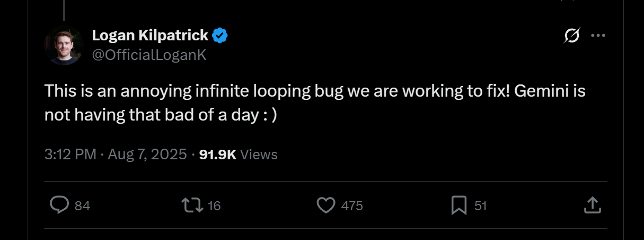Screen dimensions: 644x240
Task: Click the Aug 7, 2025 date
Action: point(147,155)
